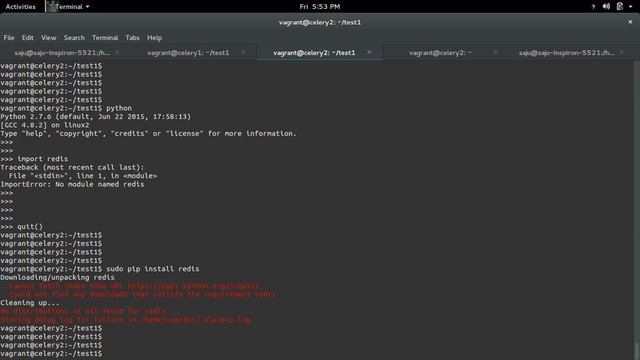Switch to last saju@saju-Inspiron-5521 tab

click(x=566, y=53)
